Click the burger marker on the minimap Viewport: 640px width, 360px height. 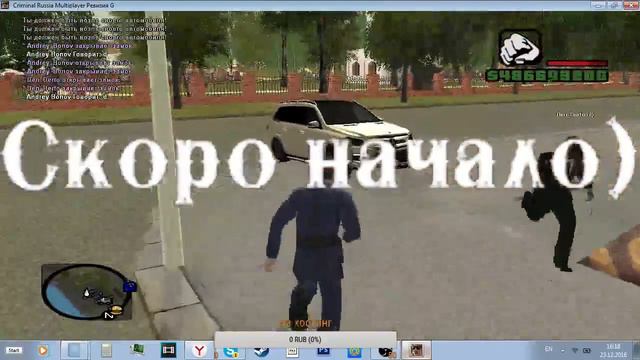click(x=117, y=309)
